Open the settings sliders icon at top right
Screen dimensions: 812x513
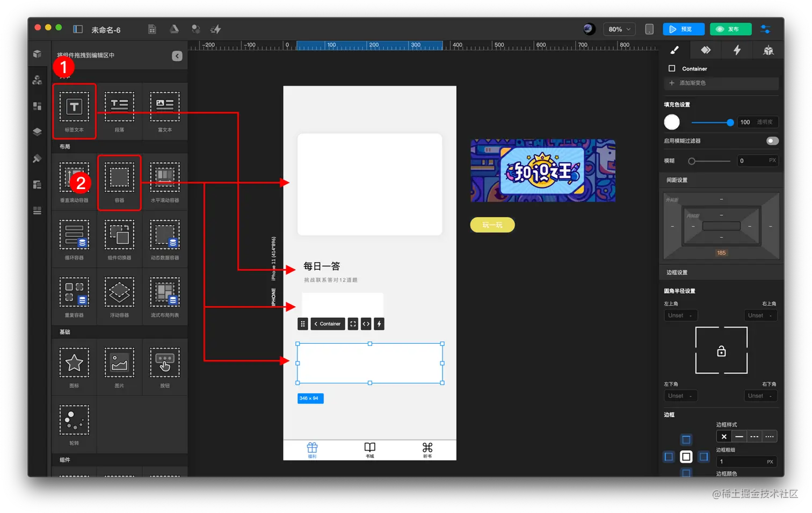[x=765, y=29]
